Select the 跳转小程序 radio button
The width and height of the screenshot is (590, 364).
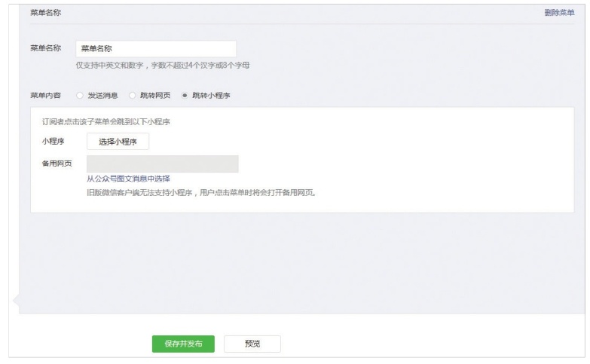tap(185, 95)
